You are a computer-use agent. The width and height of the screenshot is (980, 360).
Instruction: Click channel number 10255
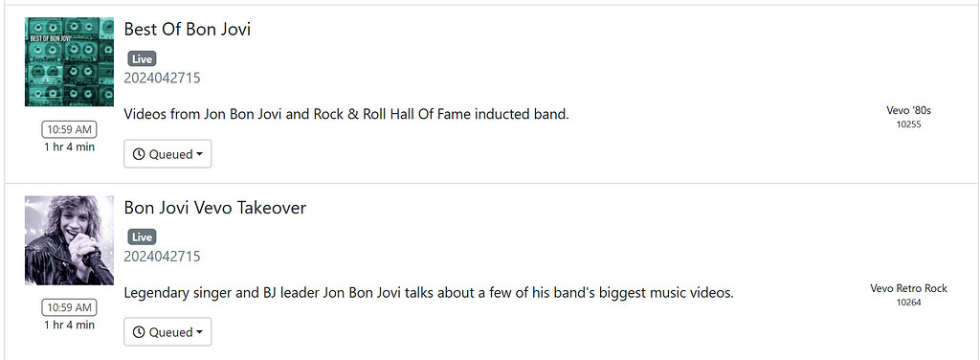coord(909,124)
